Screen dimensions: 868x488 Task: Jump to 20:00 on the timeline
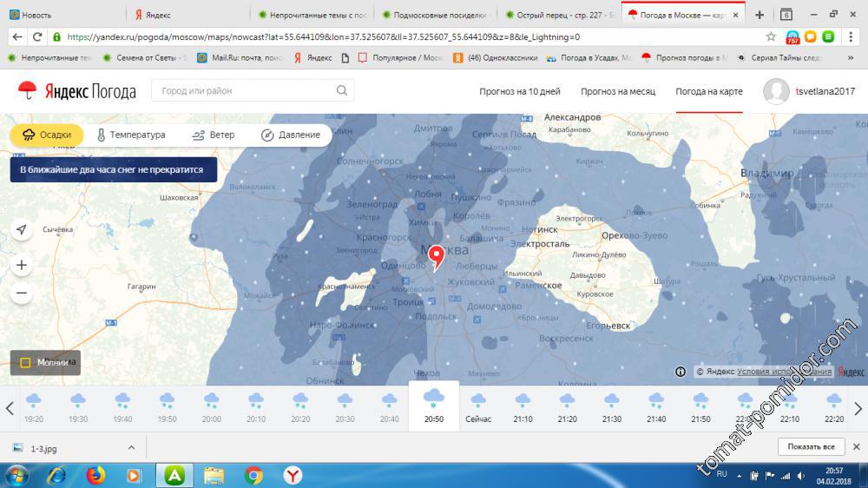pyautogui.click(x=212, y=408)
